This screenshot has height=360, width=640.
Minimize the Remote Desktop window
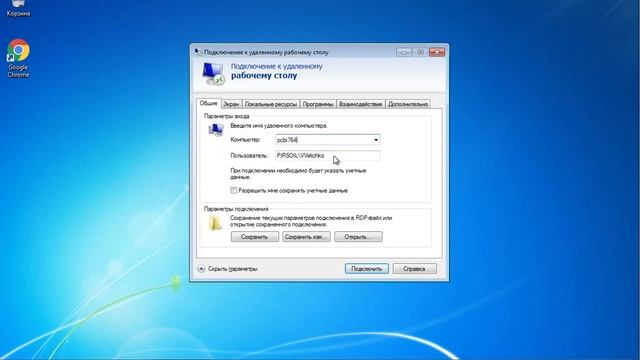coord(404,52)
